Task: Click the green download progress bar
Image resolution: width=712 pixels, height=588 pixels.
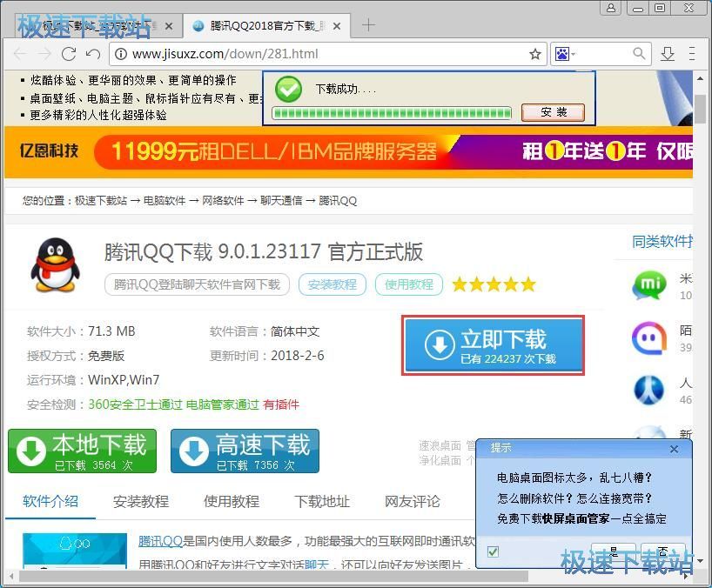Action: (x=392, y=112)
